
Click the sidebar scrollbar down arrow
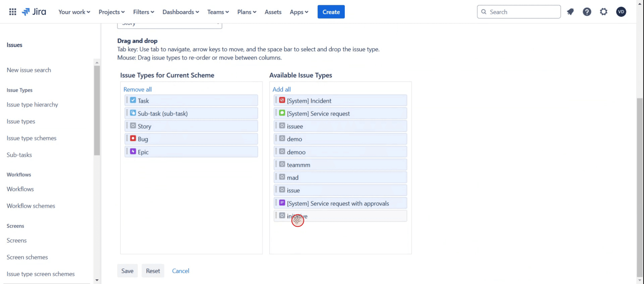coord(97,280)
